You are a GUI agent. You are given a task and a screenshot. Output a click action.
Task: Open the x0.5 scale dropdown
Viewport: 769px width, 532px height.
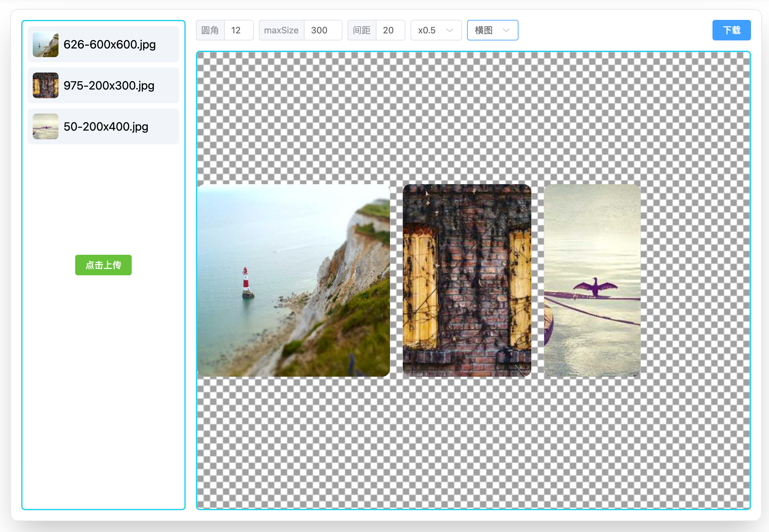(436, 30)
